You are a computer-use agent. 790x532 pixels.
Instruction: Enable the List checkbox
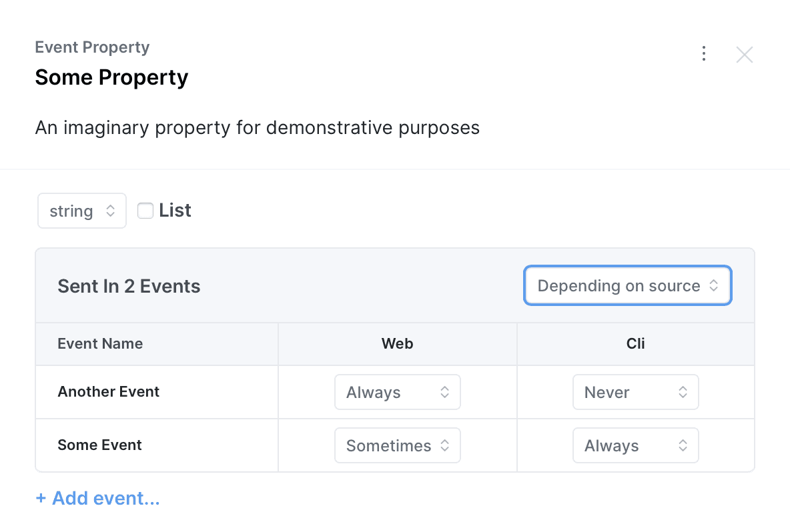pyautogui.click(x=145, y=210)
